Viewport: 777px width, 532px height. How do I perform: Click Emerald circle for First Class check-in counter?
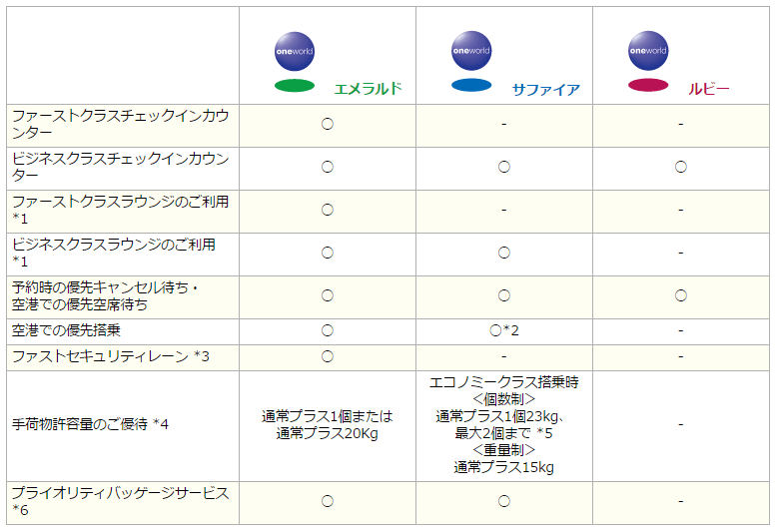pos(327,125)
